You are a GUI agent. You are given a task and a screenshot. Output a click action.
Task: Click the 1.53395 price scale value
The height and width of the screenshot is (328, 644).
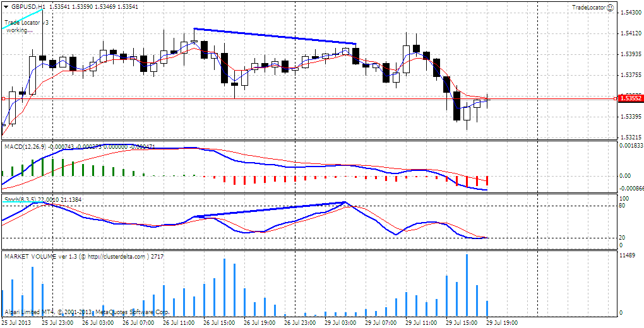coord(629,117)
